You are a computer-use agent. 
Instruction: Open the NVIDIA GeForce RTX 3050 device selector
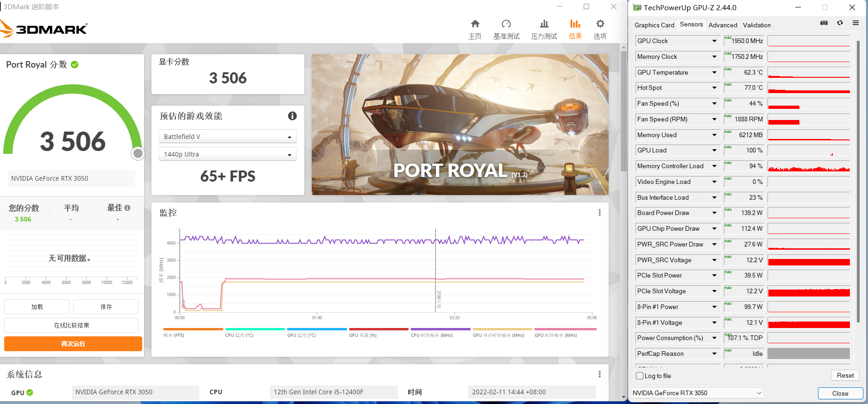(697, 393)
